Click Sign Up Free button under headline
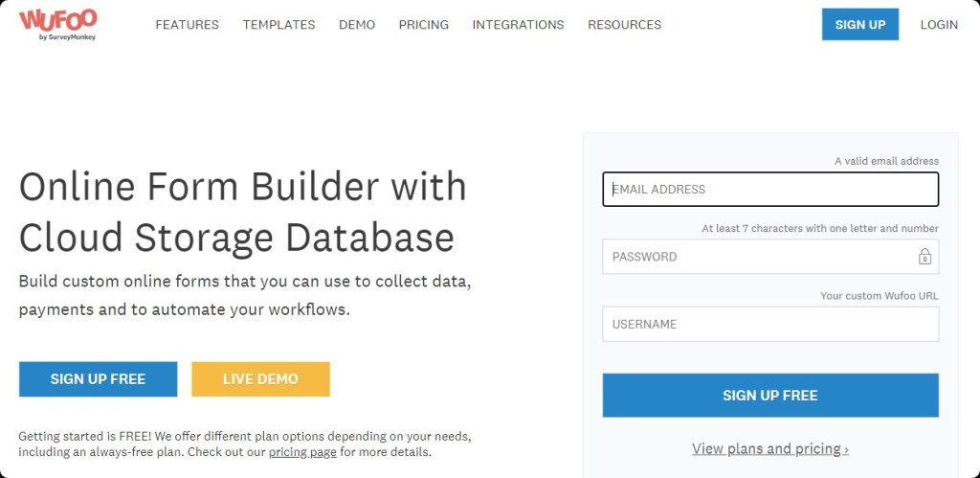980x478 pixels. [99, 379]
